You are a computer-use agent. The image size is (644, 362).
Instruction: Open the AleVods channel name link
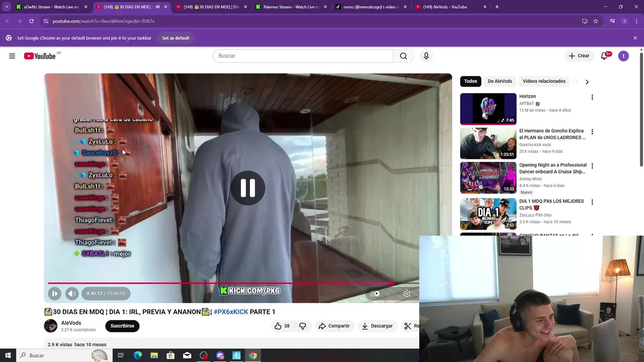tap(71, 323)
